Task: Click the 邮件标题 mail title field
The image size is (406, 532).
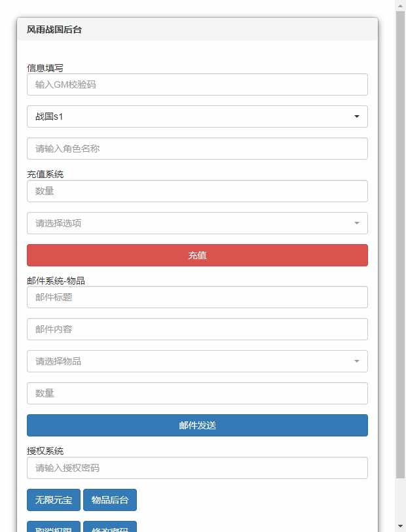Action: [x=196, y=297]
